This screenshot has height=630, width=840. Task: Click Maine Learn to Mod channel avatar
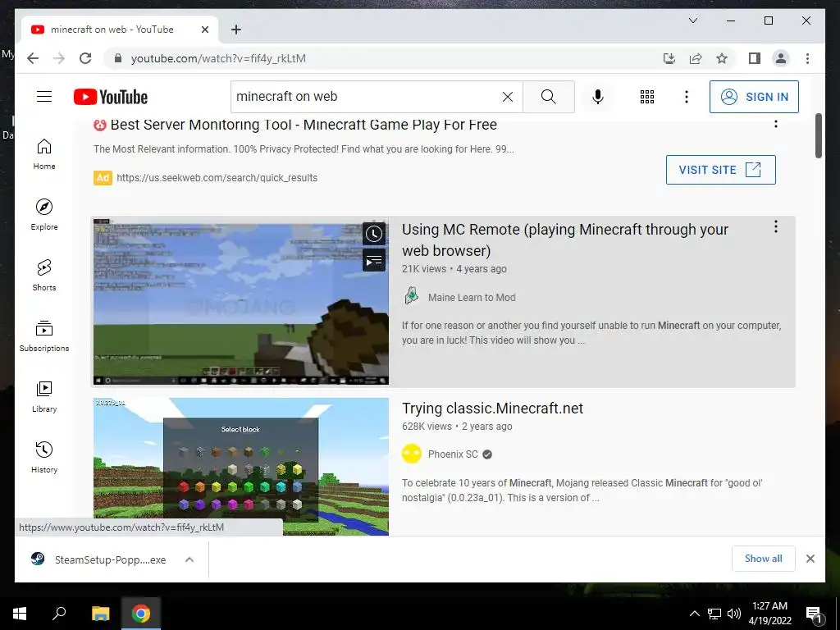(412, 296)
